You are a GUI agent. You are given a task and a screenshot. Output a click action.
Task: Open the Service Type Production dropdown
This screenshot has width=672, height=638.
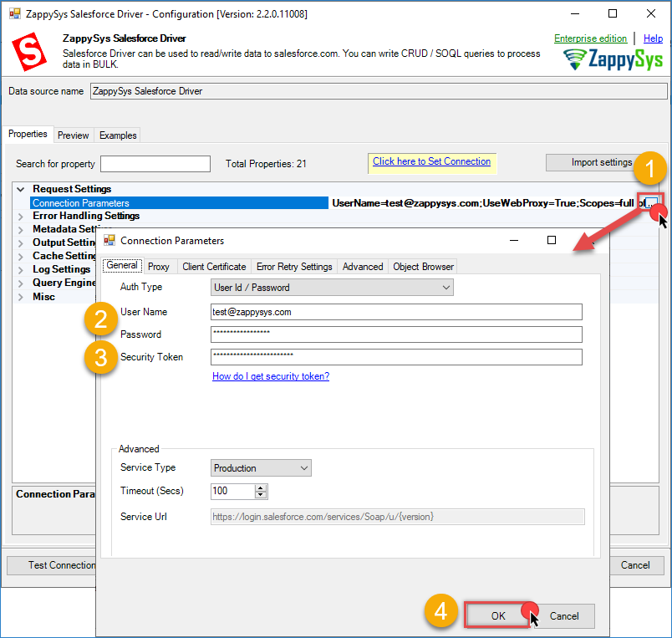(261, 468)
